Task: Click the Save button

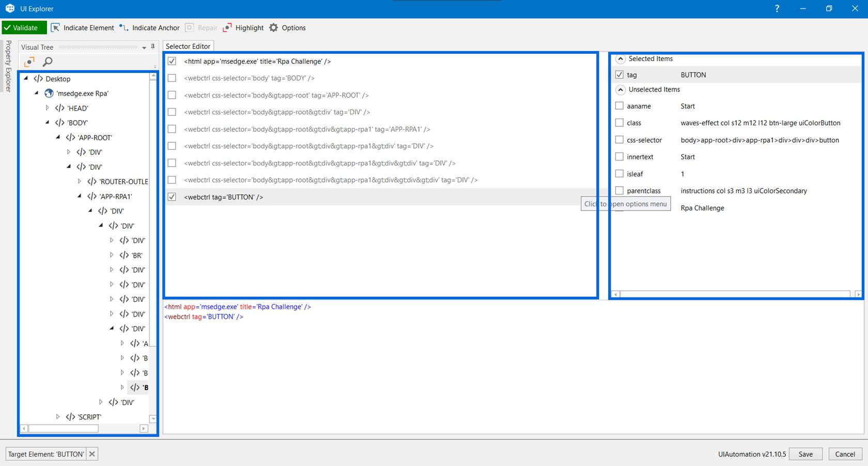Action: 805,454
